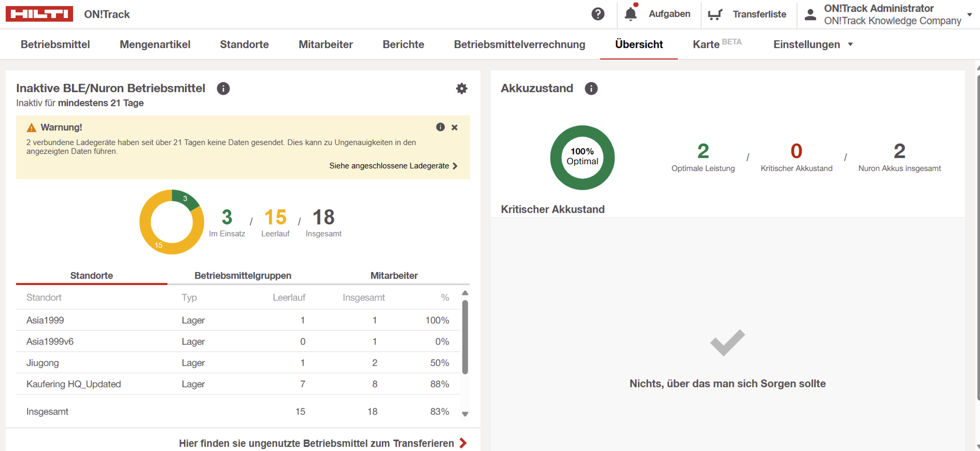Viewport: 980px width, 451px height.
Task: Open the Karte BETA tab
Action: coord(717,44)
